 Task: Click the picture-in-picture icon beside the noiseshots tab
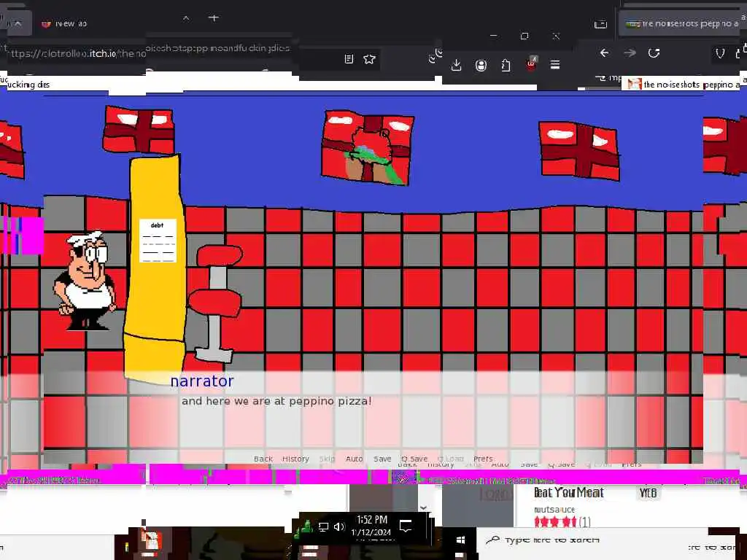pyautogui.click(x=601, y=24)
